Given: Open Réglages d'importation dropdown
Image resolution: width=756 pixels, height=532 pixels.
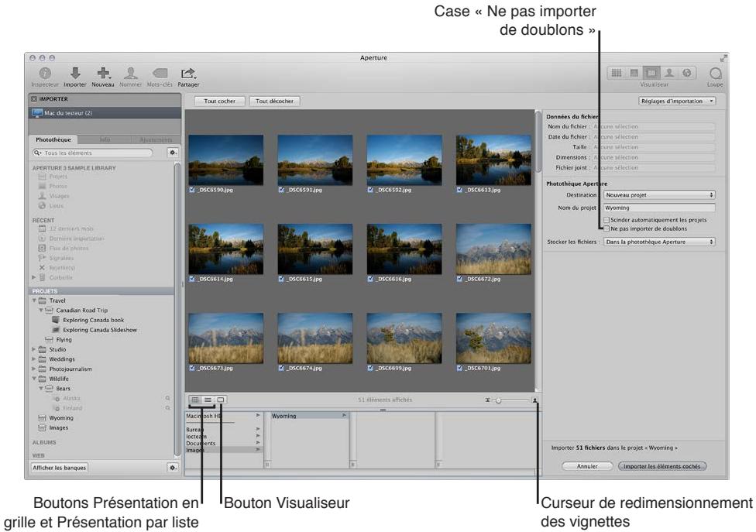Looking at the screenshot, I should 677,101.
